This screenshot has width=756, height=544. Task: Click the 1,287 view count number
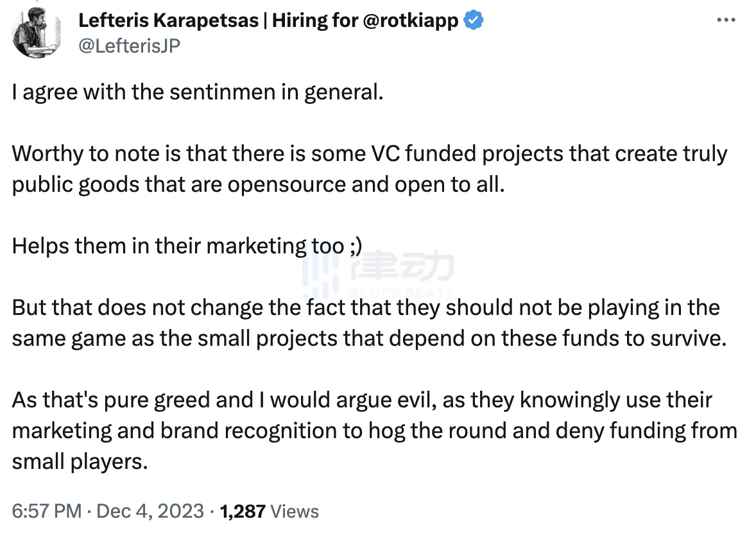(x=243, y=511)
